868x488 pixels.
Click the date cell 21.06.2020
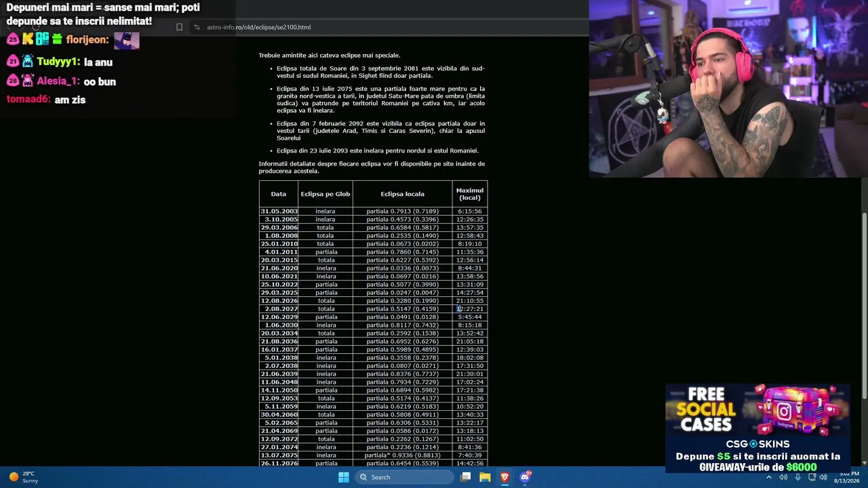279,268
